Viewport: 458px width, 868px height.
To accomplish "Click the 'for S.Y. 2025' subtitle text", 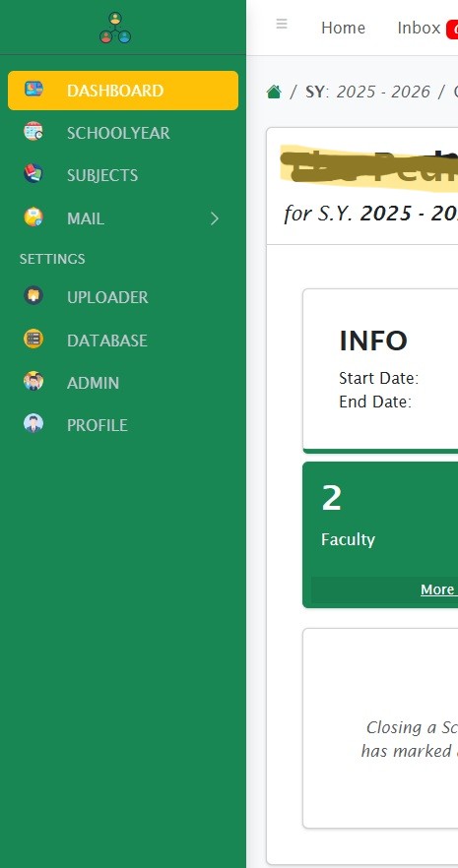I will [370, 214].
